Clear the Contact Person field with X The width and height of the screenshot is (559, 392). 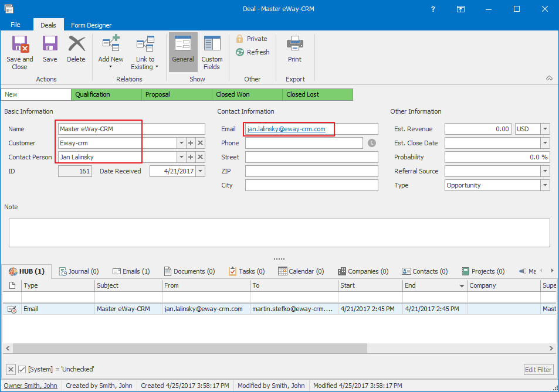201,157
